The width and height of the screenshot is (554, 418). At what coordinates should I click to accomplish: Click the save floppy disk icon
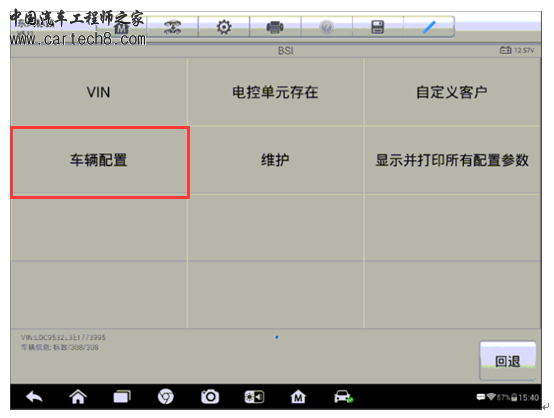pos(378,27)
